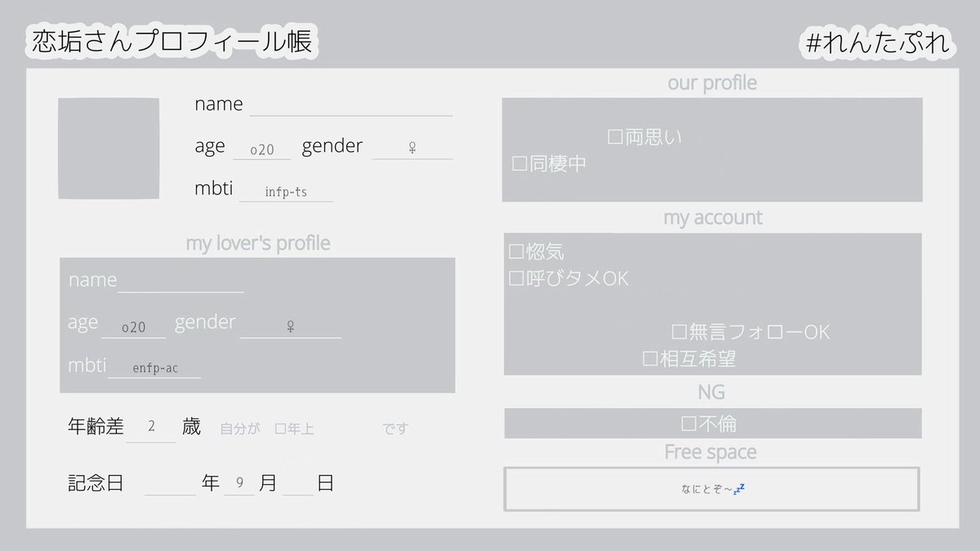The image size is (980, 551).
Task: Check the 呼びタメOK checkbox
Action: point(516,278)
